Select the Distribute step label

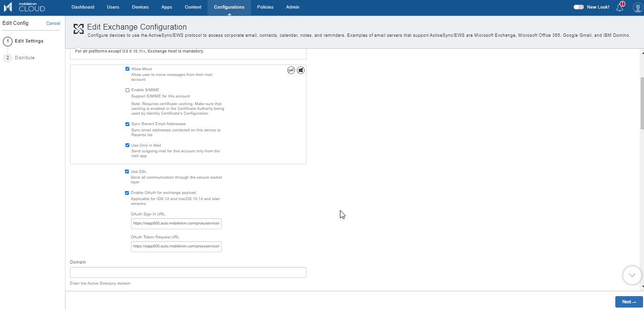pyautogui.click(x=25, y=58)
